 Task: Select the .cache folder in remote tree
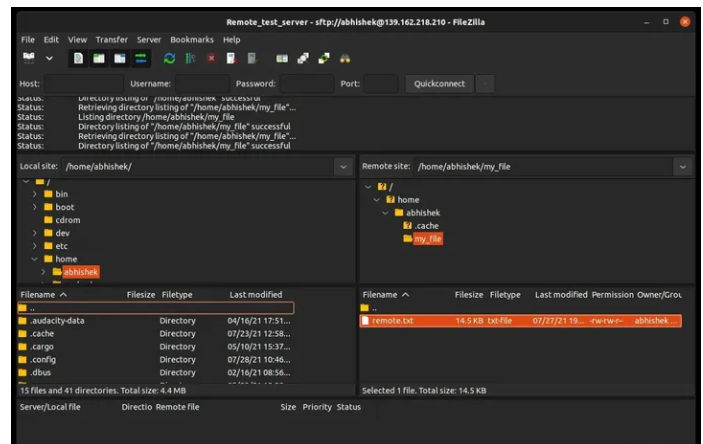coord(426,226)
